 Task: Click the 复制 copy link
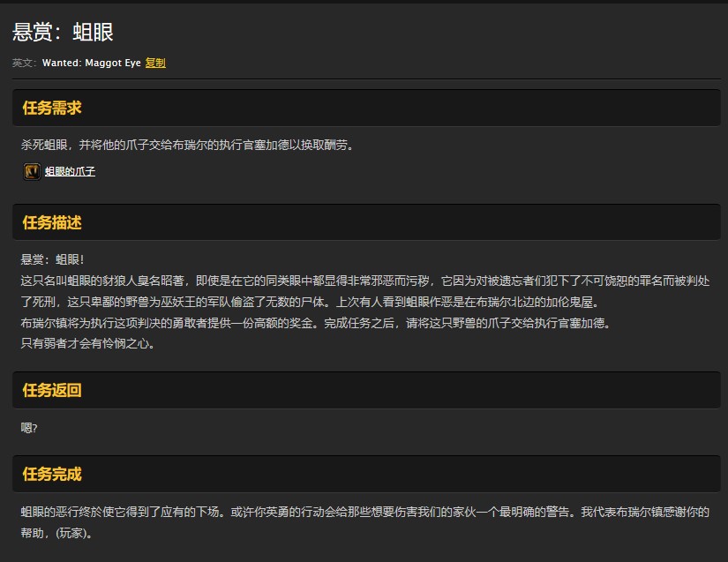[x=154, y=63]
